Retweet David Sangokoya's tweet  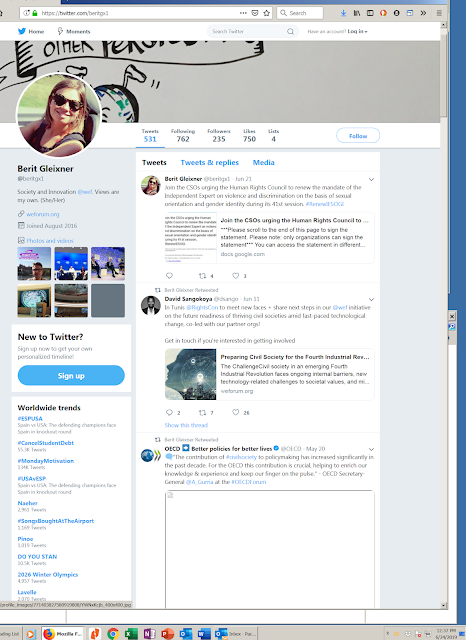click(202, 412)
